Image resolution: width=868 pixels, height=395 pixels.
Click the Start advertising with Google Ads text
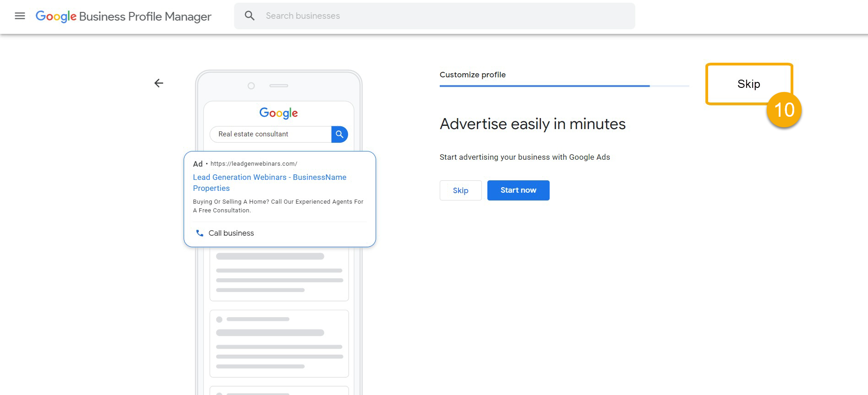pyautogui.click(x=525, y=157)
